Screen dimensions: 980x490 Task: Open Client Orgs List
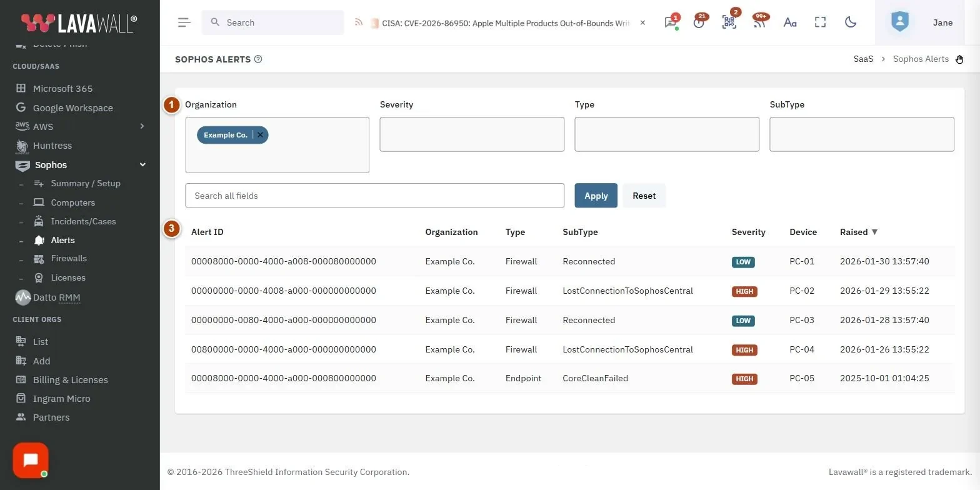click(x=40, y=342)
